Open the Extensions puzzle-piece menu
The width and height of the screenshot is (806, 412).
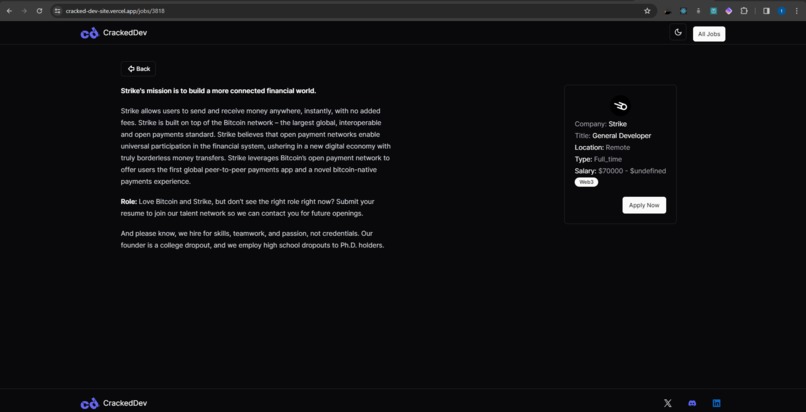pos(744,11)
